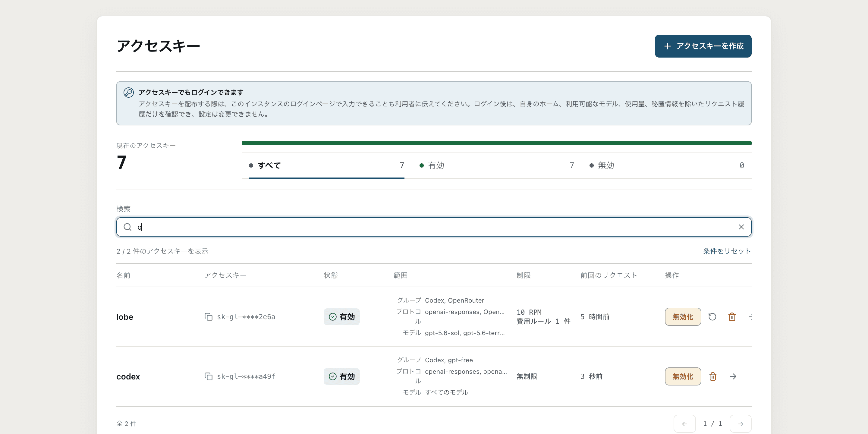Screen dimensions: 868x434
Task: Open codex details with the arrow icon
Action: click(x=733, y=376)
